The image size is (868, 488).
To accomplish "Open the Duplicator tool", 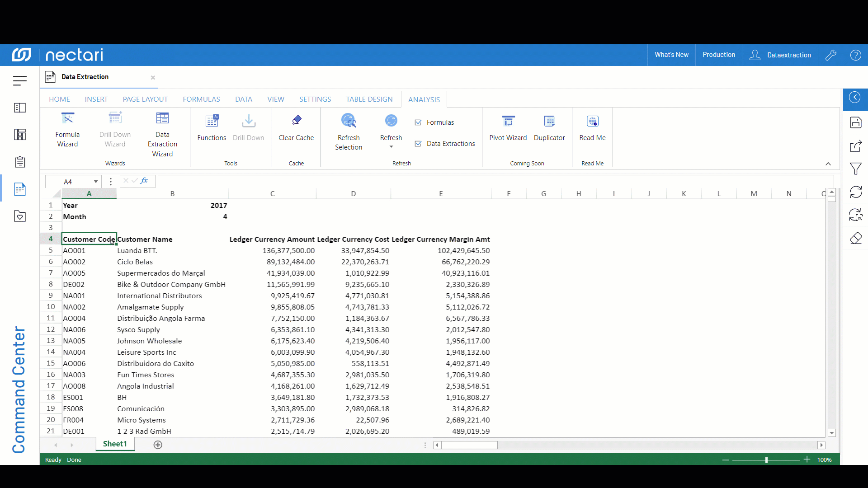I will (549, 128).
